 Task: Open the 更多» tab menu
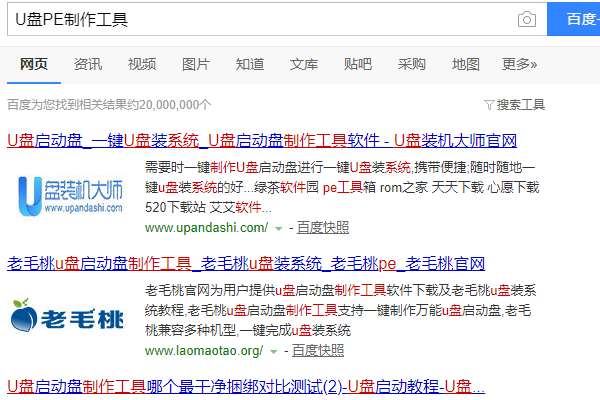[519, 64]
